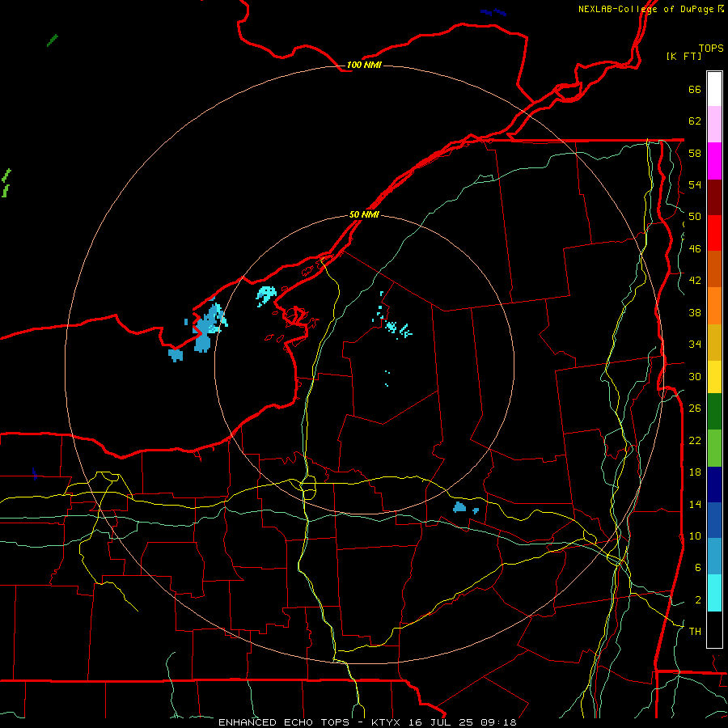Click the navy blue echo streak along the top edge
The height and width of the screenshot is (728, 728).
[493, 12]
